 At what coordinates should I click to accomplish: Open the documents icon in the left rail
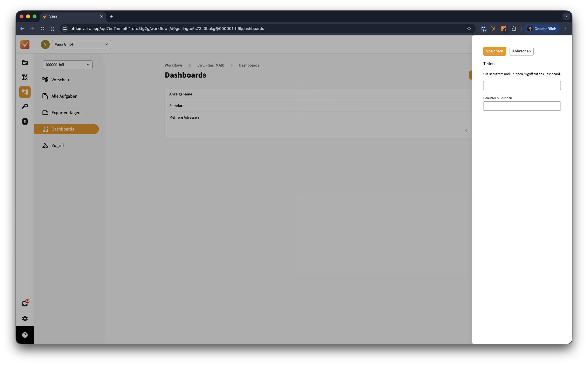click(x=25, y=63)
